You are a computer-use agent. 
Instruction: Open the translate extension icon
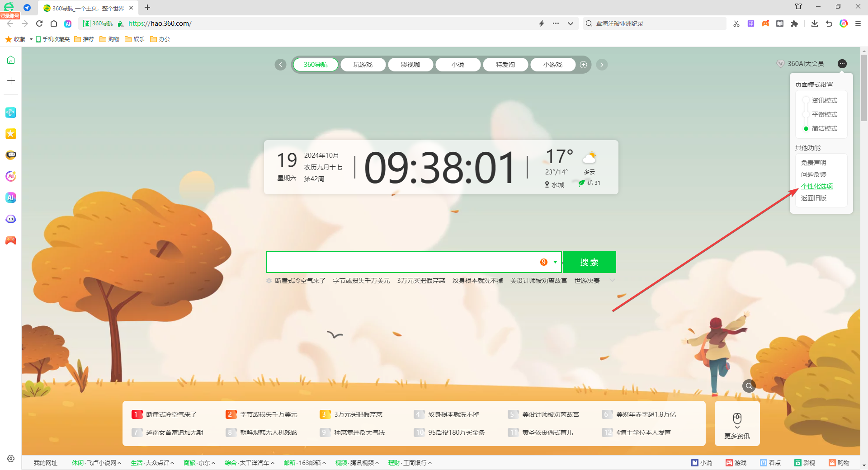coord(751,23)
